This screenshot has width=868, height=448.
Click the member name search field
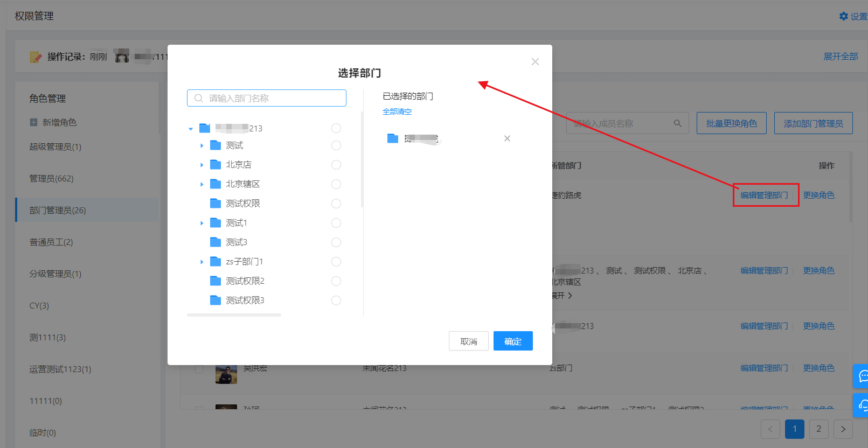(x=628, y=123)
